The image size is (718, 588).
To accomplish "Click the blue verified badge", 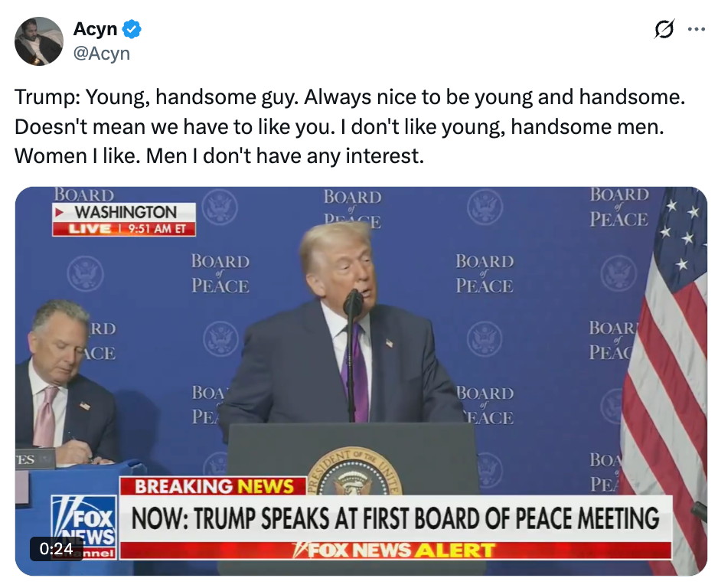I will (132, 29).
